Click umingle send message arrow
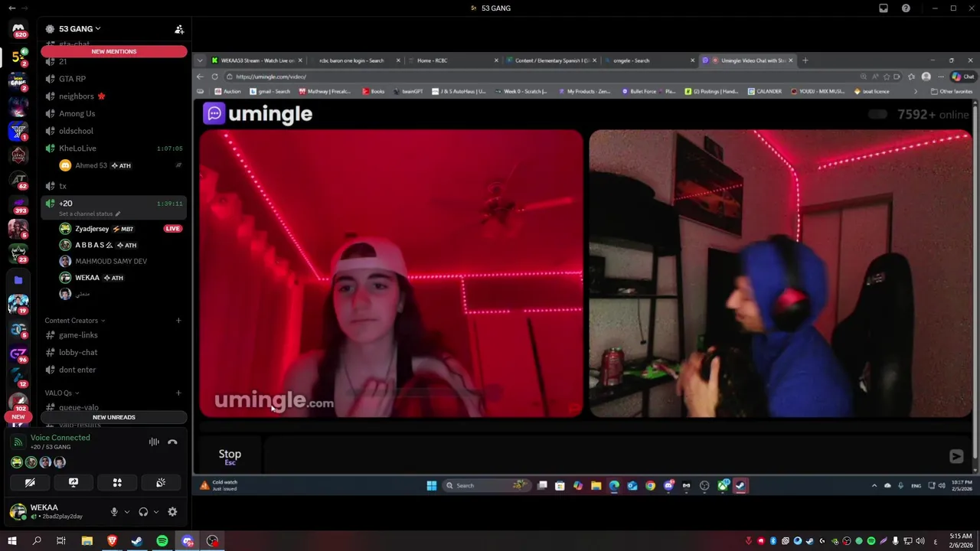Screen dimensions: 980x551 click(x=956, y=456)
